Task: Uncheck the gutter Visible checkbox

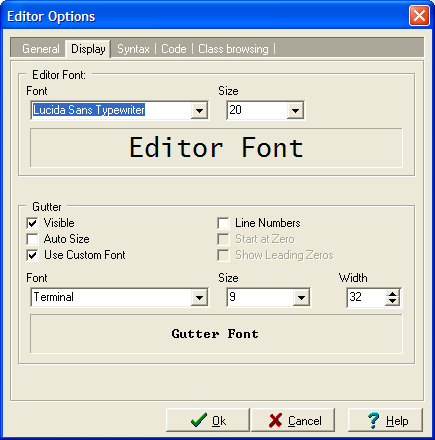Action: (32, 223)
